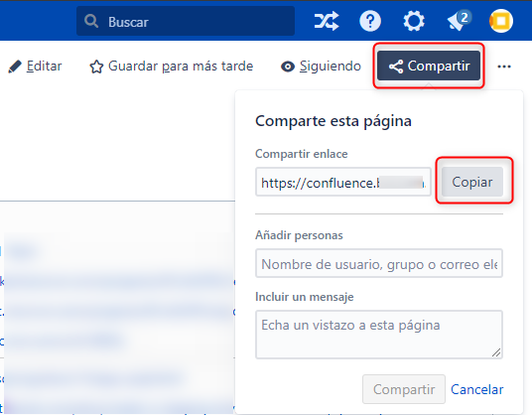This screenshot has width=532, height=415.
Task: Open the three-dots more actions menu
Action: click(x=504, y=67)
